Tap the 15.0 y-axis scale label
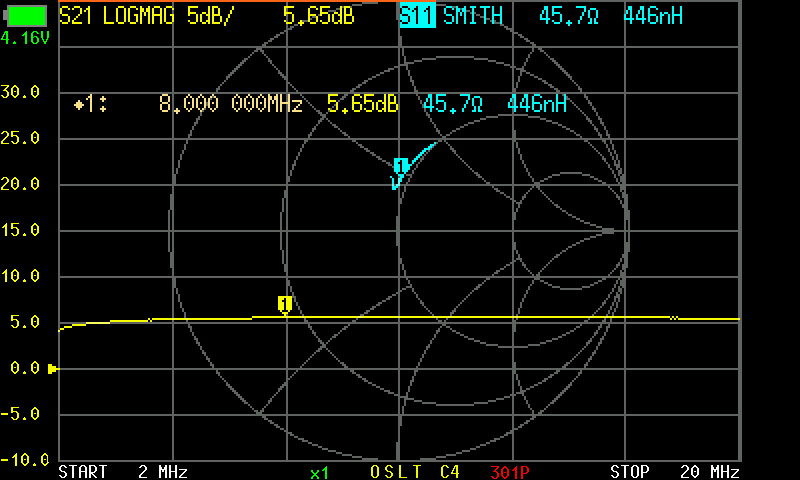The width and height of the screenshot is (800, 480). 20,230
